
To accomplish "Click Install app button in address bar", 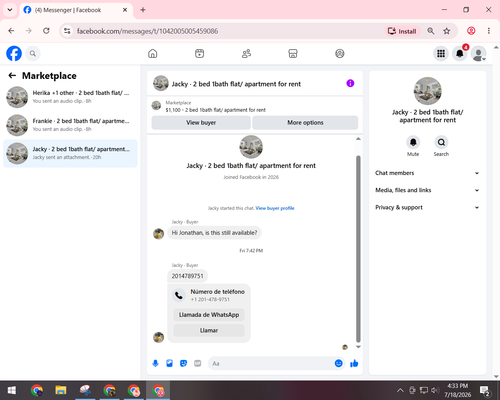I will pyautogui.click(x=403, y=31).
